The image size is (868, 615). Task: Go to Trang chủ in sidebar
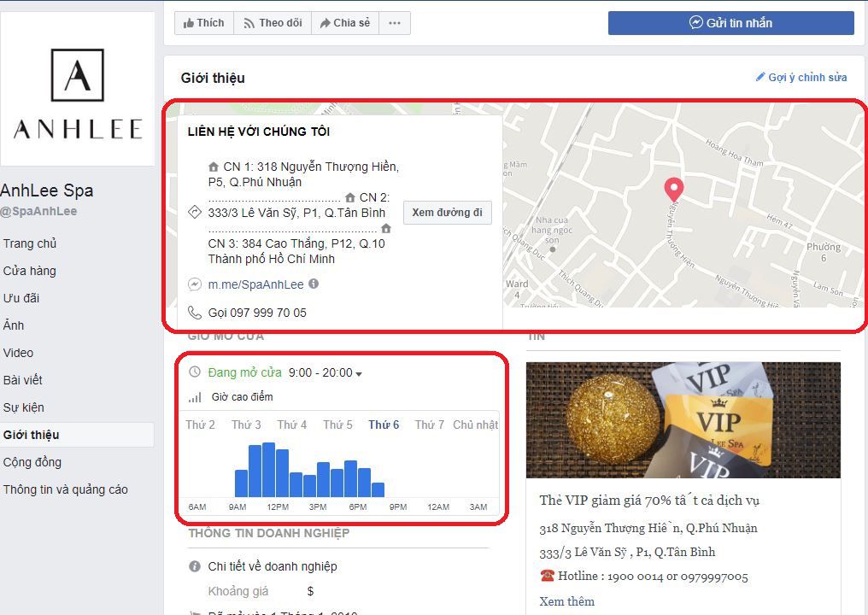pos(30,243)
